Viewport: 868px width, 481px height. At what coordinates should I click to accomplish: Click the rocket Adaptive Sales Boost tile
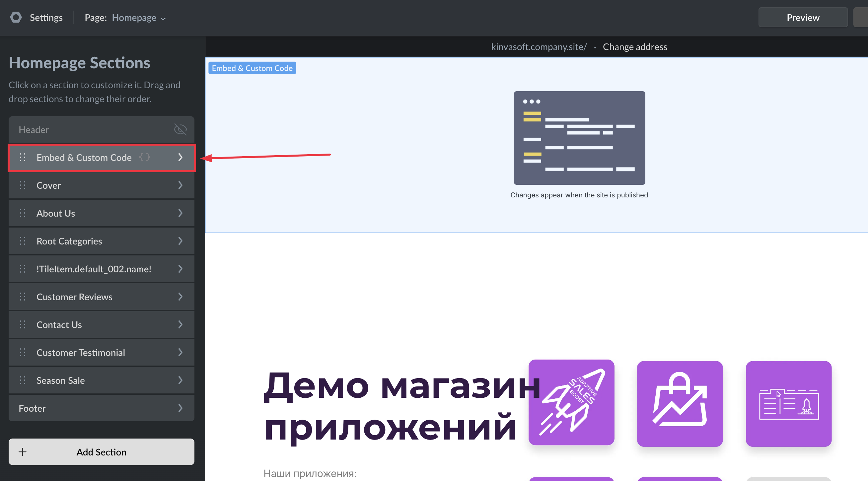pos(571,402)
